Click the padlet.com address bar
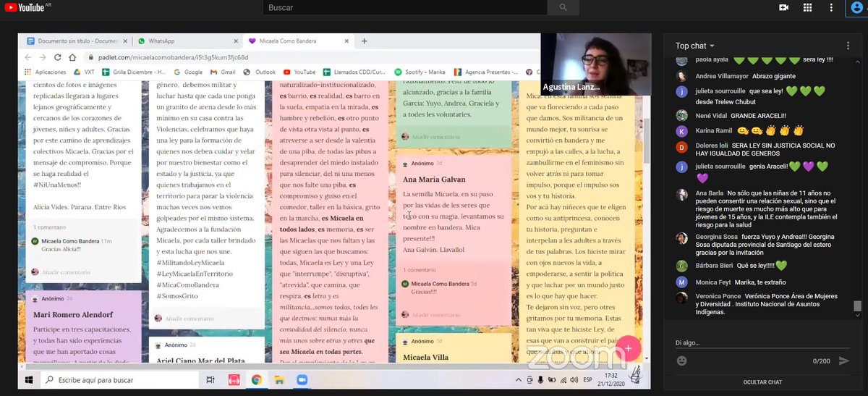The image size is (868, 396). click(311, 57)
